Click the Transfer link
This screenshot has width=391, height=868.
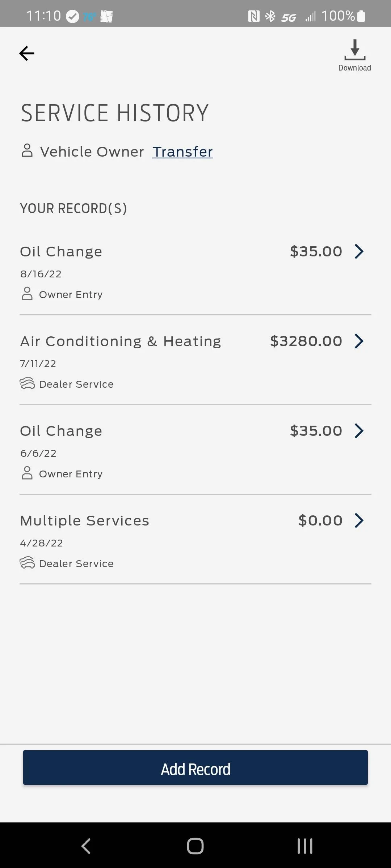tap(182, 152)
